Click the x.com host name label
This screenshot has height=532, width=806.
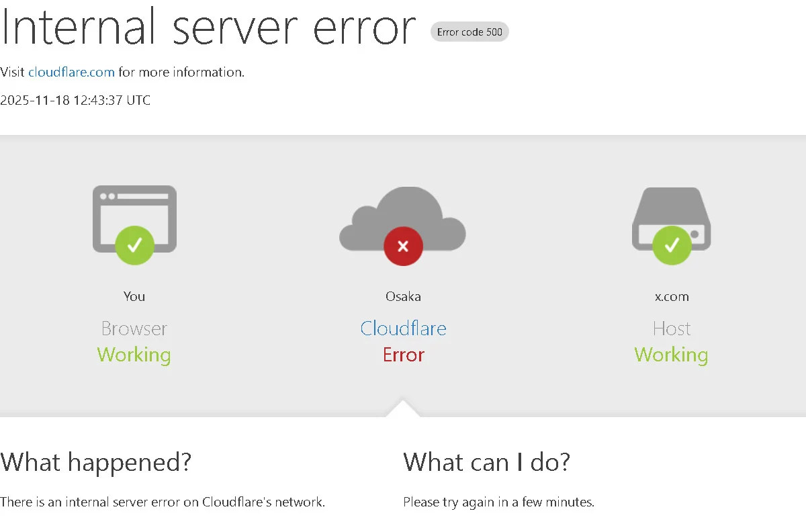pos(672,296)
